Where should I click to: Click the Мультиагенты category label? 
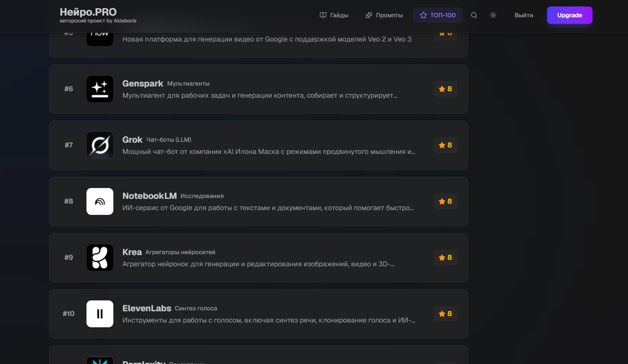pyautogui.click(x=188, y=84)
